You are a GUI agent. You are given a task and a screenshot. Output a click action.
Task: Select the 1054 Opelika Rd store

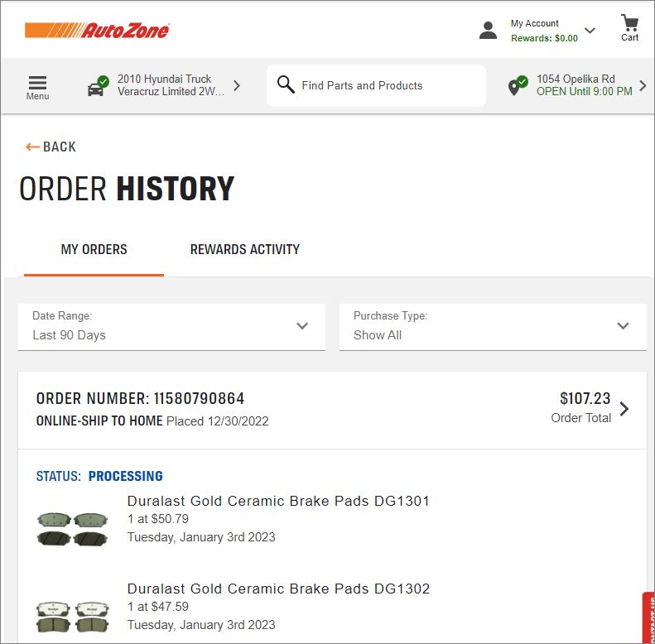tap(576, 79)
